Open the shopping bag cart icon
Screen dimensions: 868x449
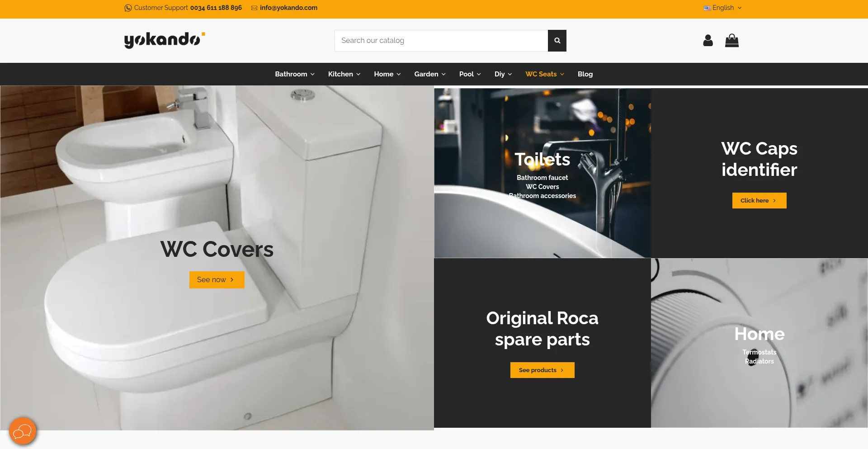tap(731, 41)
